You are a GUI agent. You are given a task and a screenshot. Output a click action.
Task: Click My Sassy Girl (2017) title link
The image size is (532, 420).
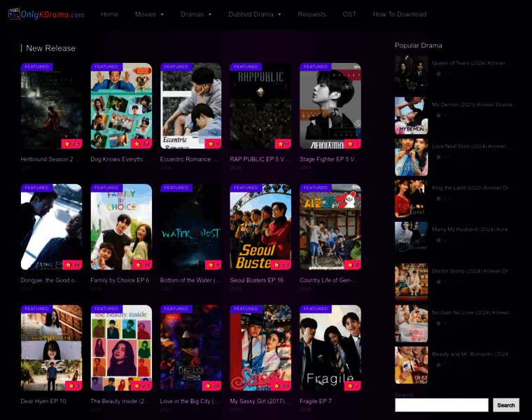(x=260, y=401)
